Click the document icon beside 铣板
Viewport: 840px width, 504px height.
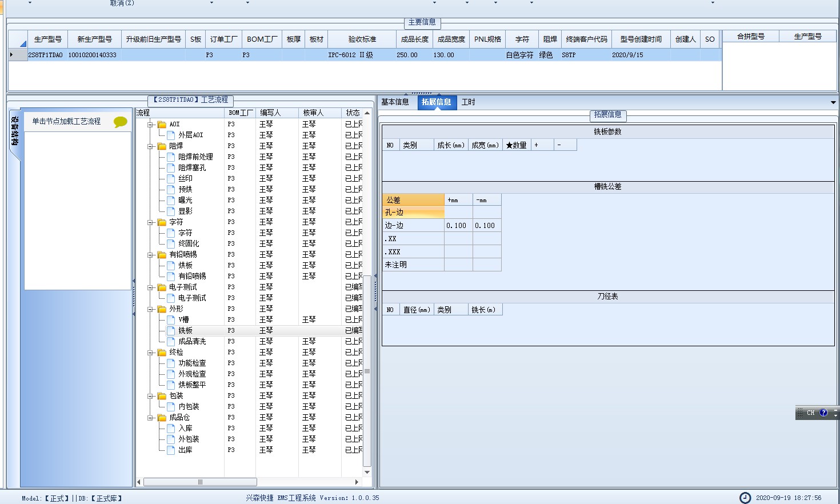(x=171, y=330)
